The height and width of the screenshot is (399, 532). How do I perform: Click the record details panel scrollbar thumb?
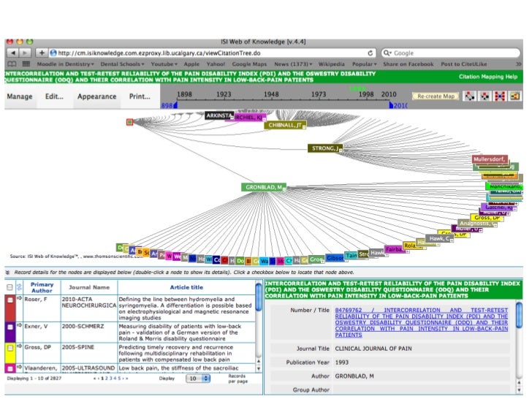(x=519, y=316)
